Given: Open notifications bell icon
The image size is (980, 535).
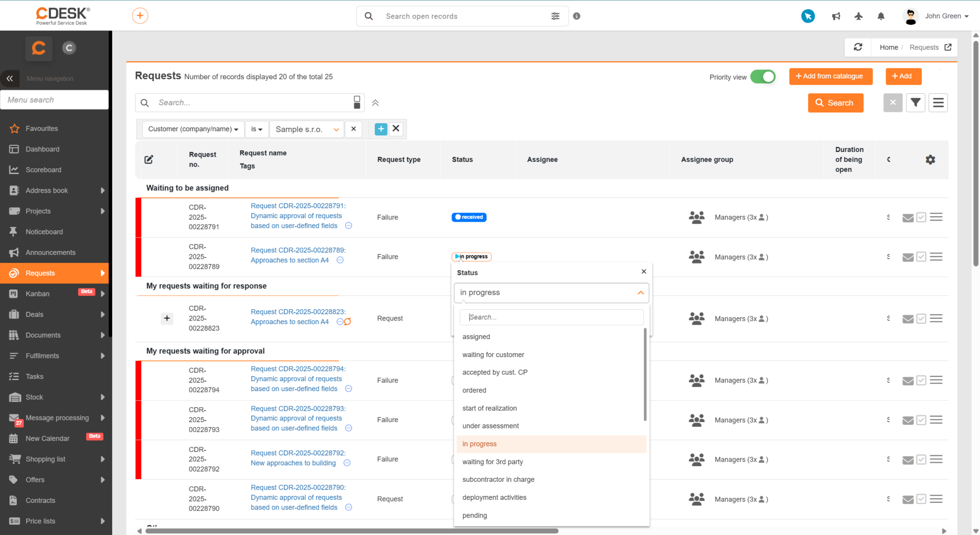Looking at the screenshot, I should (x=881, y=16).
